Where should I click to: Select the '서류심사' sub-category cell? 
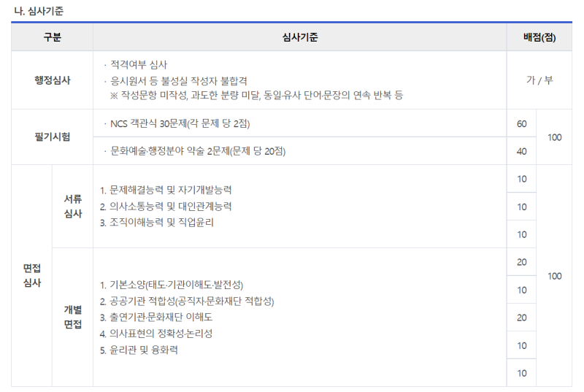[x=72, y=207]
